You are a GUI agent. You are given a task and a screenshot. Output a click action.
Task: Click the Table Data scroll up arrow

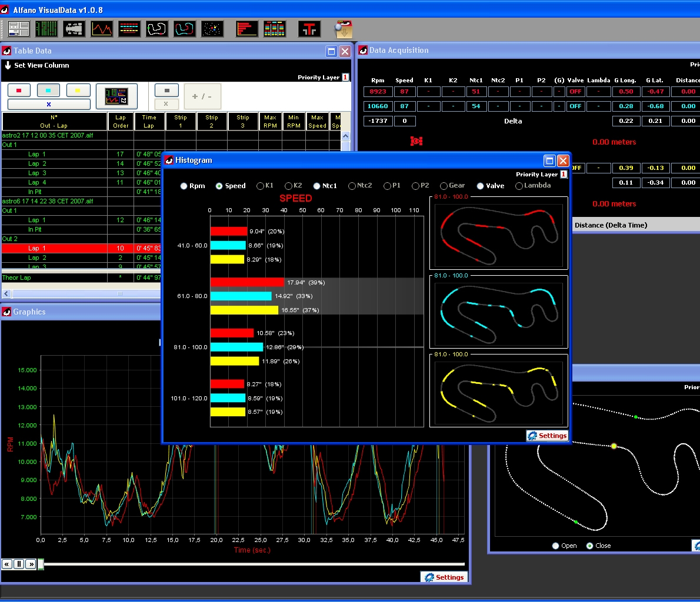346,136
